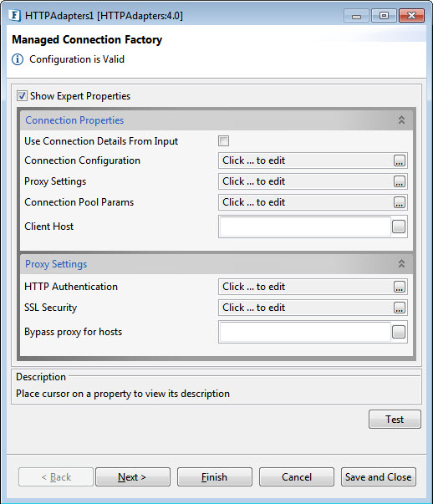Open the HTTP Authentication ellipsis editor button

click(400, 287)
